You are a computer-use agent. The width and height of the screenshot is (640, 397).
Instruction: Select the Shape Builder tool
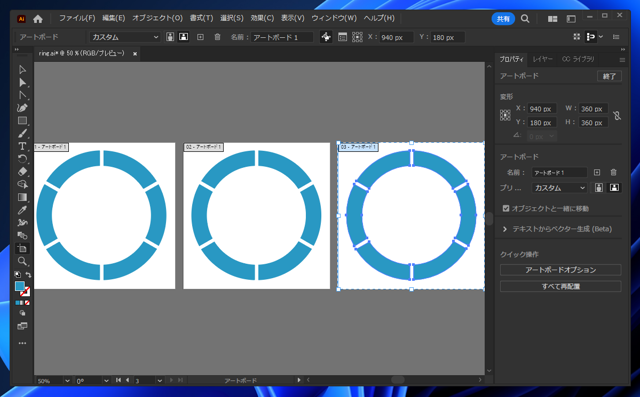(22, 184)
